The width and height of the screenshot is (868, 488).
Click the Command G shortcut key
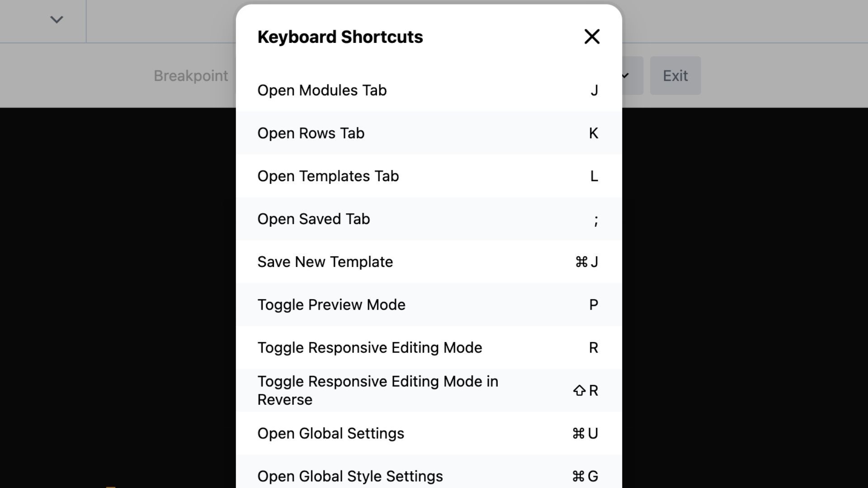585,476
